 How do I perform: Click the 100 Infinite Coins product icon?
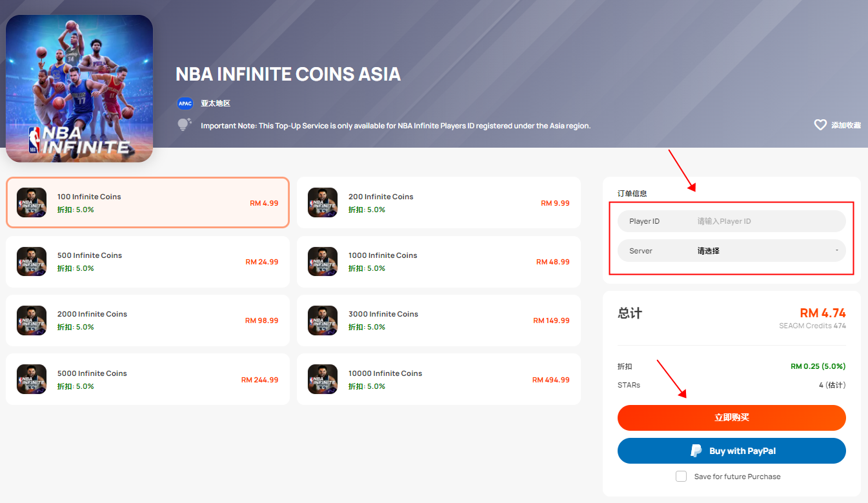pos(32,202)
